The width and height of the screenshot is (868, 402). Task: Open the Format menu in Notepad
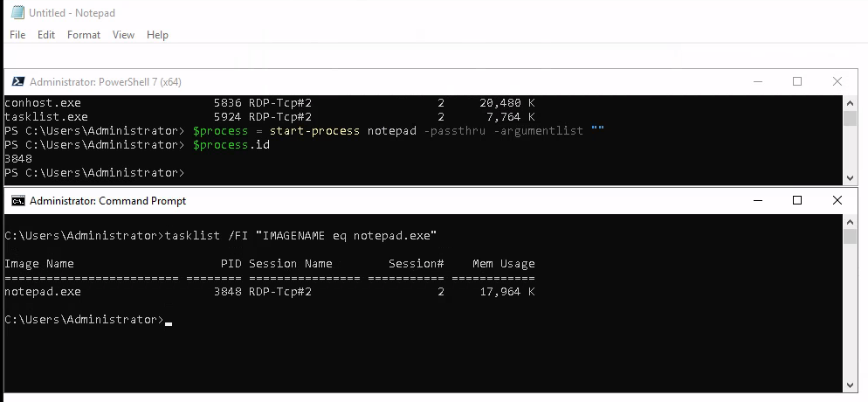click(x=84, y=34)
